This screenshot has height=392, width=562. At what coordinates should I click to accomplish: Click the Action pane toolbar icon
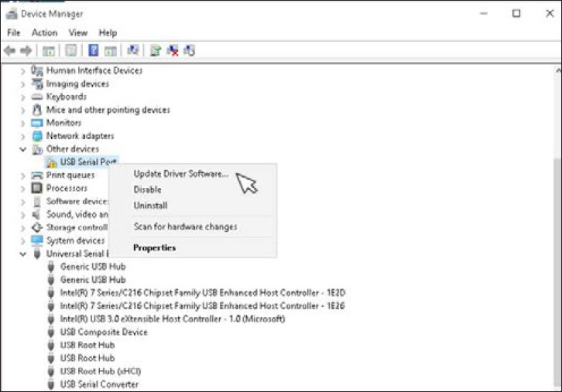pos(111,51)
